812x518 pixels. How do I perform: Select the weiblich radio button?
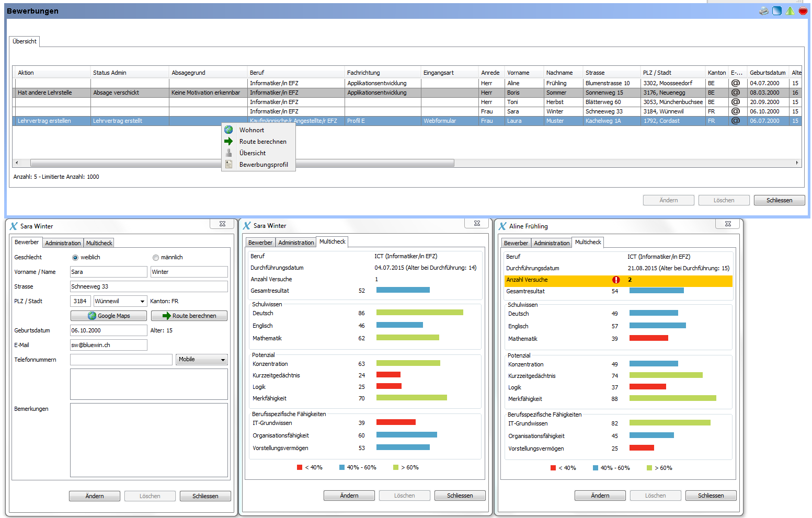pos(75,258)
